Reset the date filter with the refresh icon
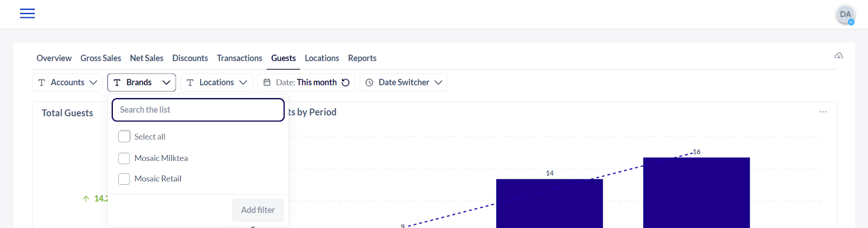The width and height of the screenshot is (868, 228). (x=346, y=82)
